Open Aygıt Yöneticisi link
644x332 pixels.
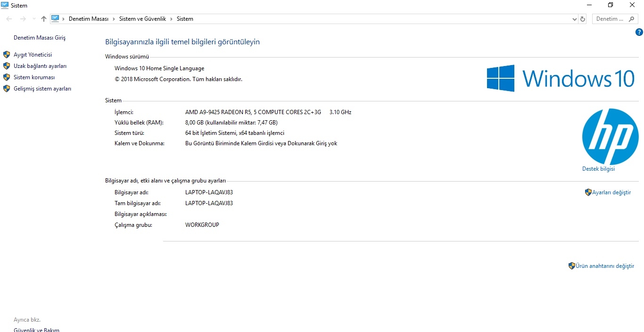pos(33,55)
